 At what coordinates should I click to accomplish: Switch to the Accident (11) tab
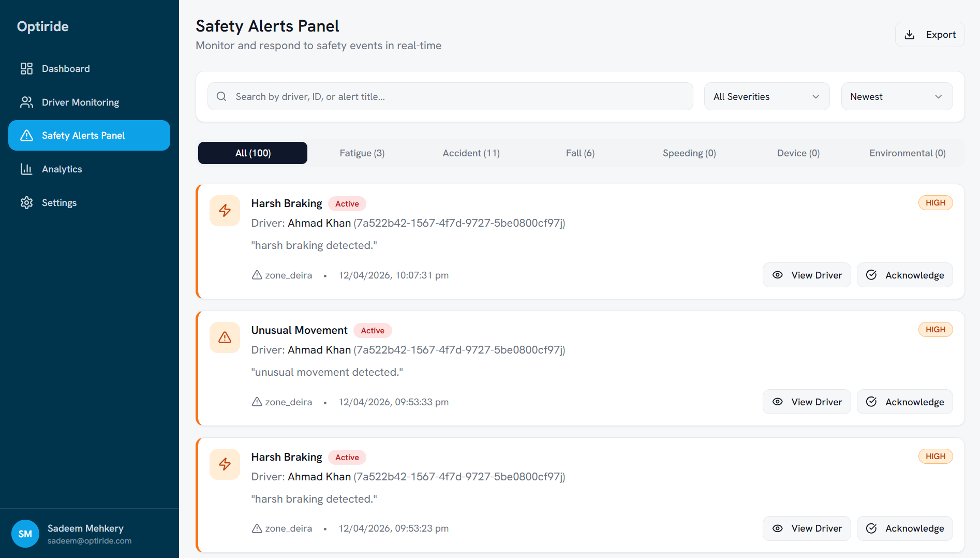[471, 153]
